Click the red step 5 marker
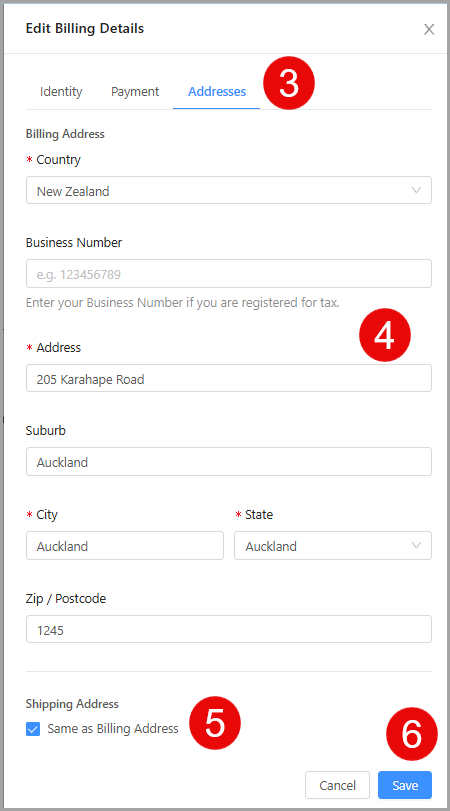The image size is (450, 811). point(215,723)
